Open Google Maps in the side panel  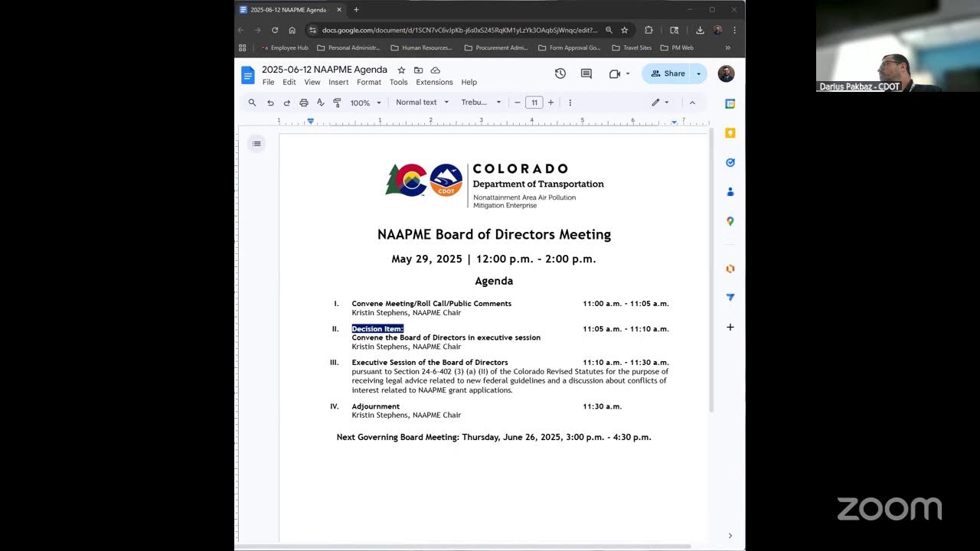click(x=730, y=221)
